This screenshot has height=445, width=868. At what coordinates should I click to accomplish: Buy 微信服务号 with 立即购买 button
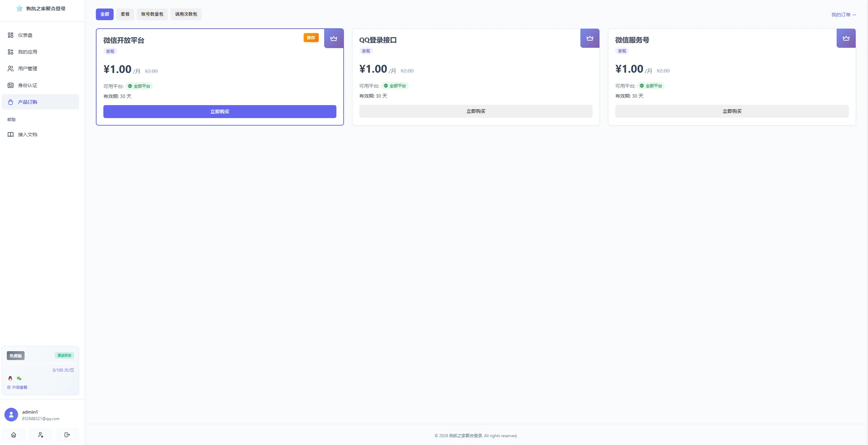[732, 111]
